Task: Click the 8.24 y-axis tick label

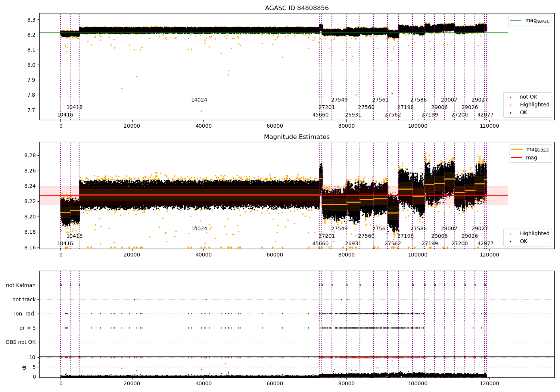Action: 30,186
